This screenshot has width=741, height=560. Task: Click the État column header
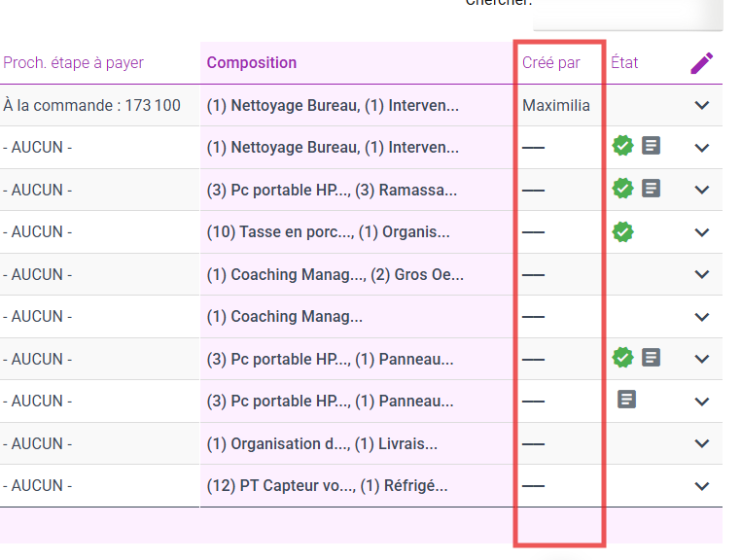624,63
